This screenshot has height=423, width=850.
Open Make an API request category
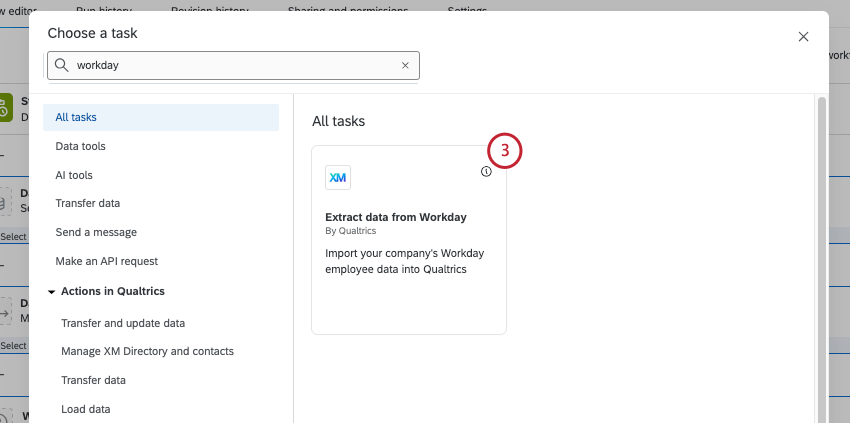pos(106,261)
